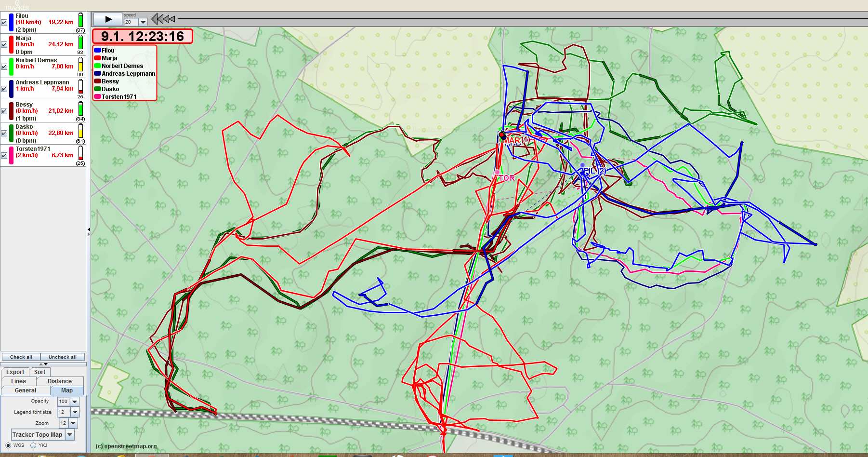Click the Uncheck all button
Viewport: 868px width, 457px height.
[x=63, y=357]
